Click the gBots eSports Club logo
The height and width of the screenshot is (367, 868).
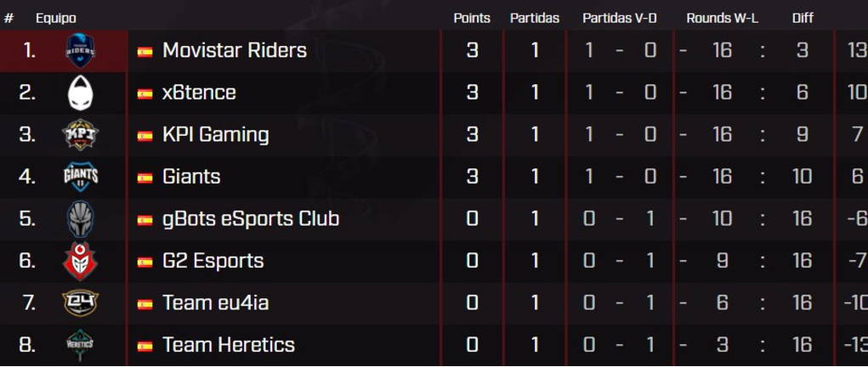80,218
